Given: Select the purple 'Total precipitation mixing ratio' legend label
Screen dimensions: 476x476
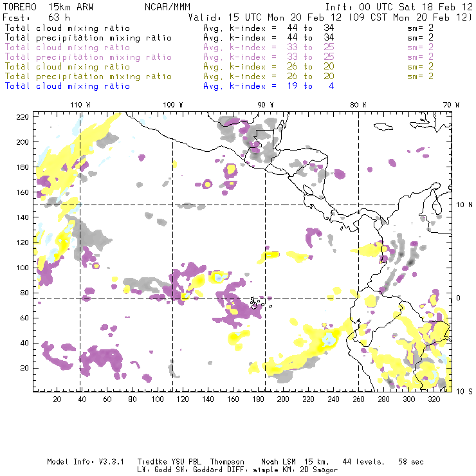Looking at the screenshot, I should 88,57.
